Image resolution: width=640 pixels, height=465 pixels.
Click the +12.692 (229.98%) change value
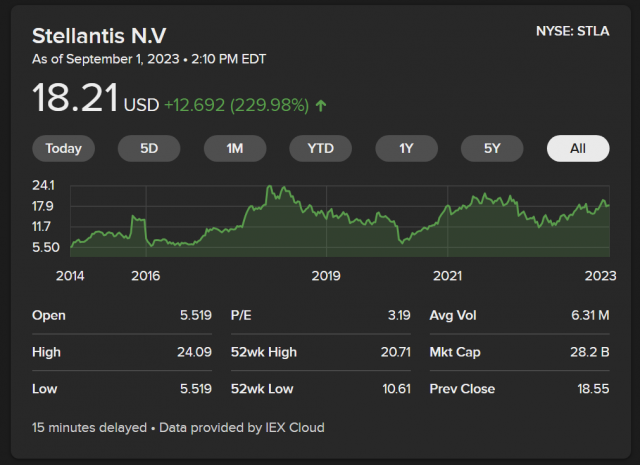pyautogui.click(x=238, y=104)
